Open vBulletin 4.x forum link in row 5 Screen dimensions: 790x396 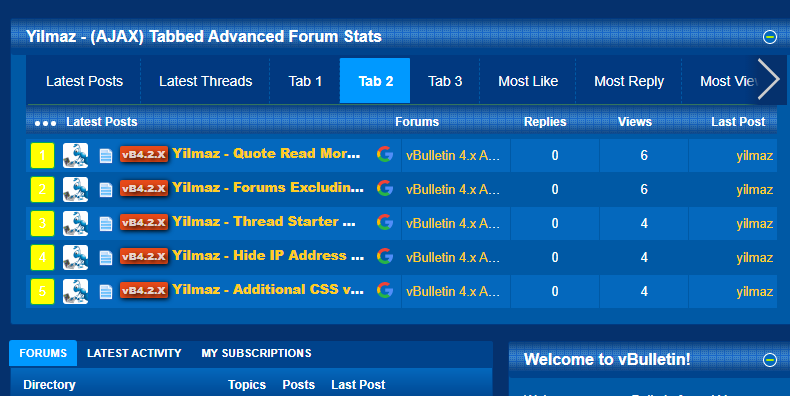point(452,291)
